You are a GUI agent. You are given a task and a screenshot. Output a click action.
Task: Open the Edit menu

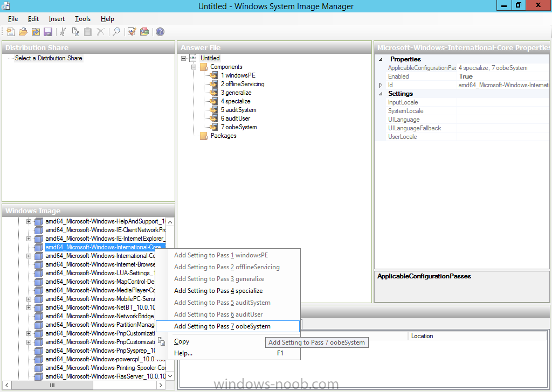33,19
